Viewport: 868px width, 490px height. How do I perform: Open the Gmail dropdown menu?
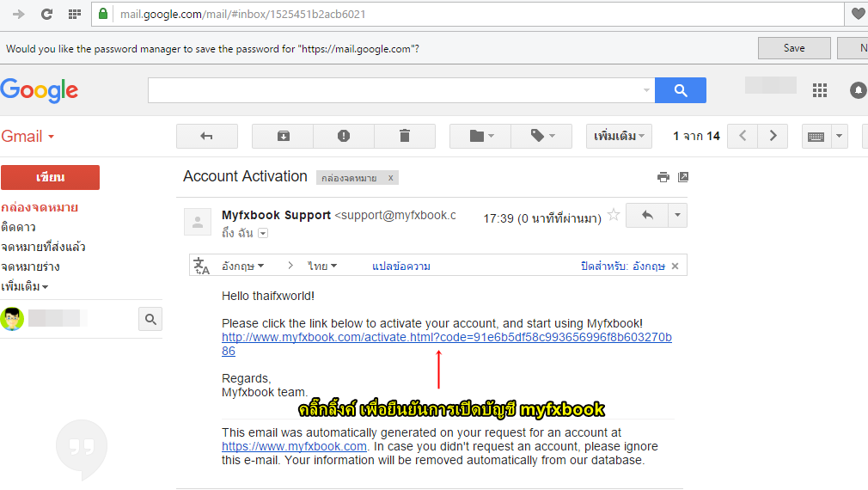click(28, 136)
